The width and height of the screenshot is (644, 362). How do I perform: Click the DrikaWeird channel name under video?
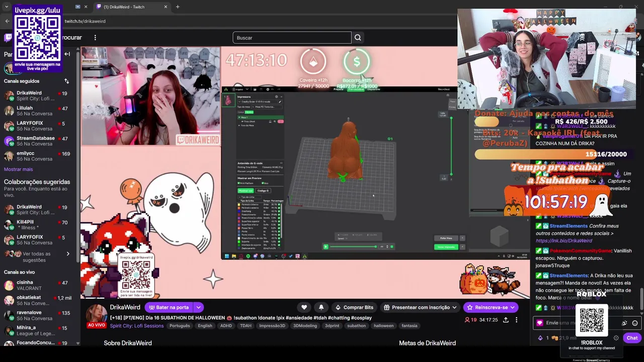[125, 307]
